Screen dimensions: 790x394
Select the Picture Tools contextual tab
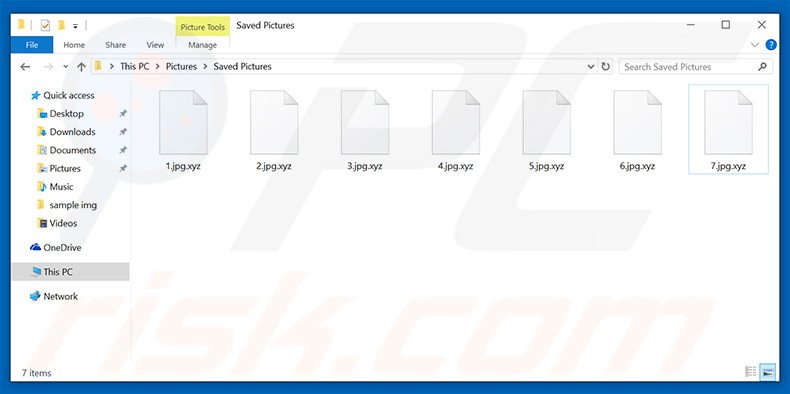[203, 27]
